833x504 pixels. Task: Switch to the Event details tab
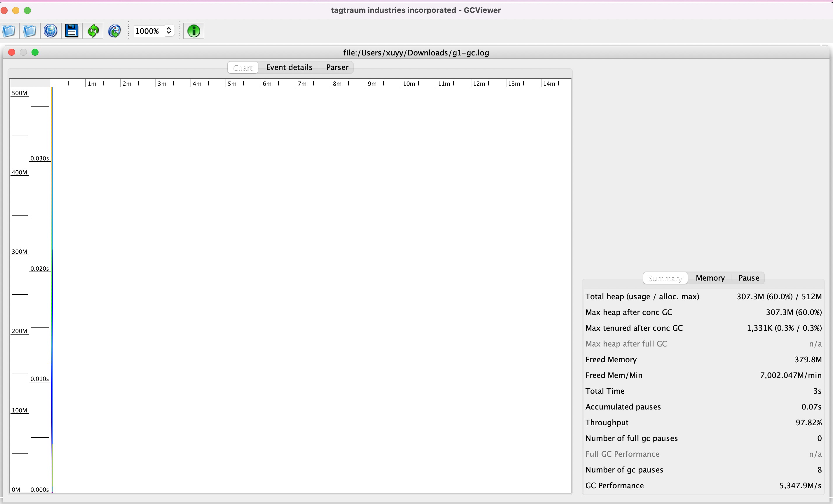(289, 67)
